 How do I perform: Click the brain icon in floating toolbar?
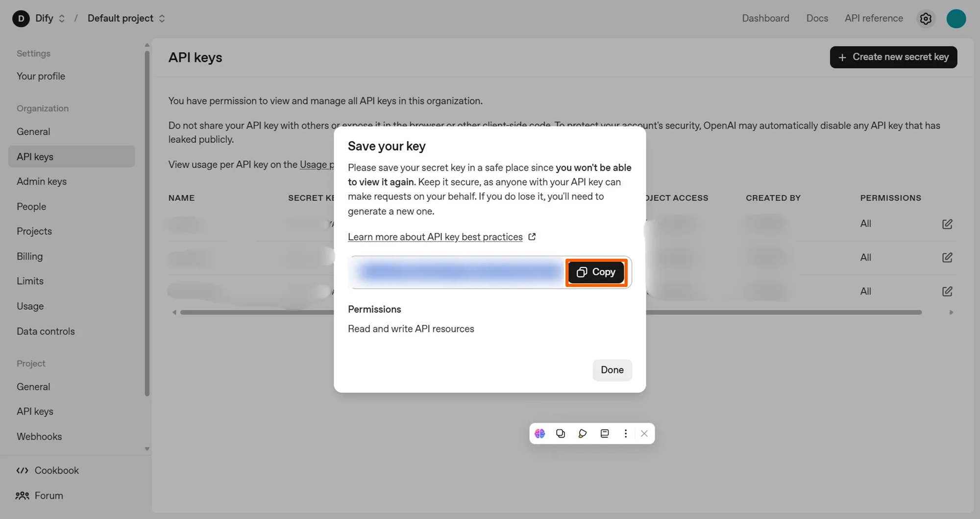(x=539, y=433)
